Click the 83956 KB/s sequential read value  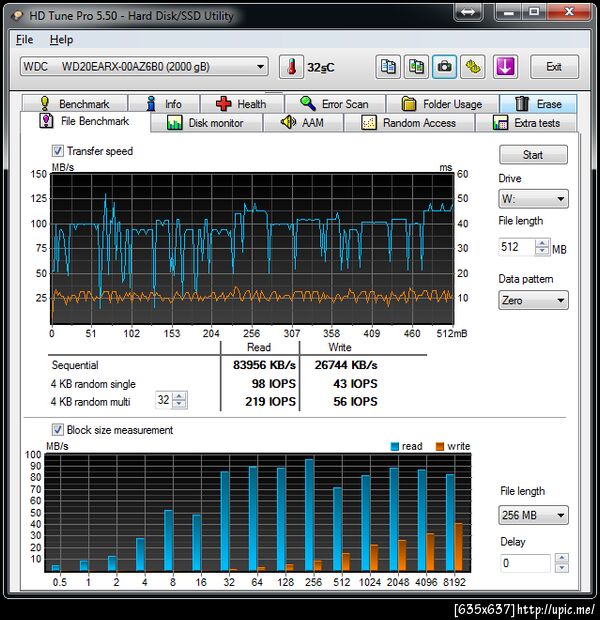[x=264, y=365]
